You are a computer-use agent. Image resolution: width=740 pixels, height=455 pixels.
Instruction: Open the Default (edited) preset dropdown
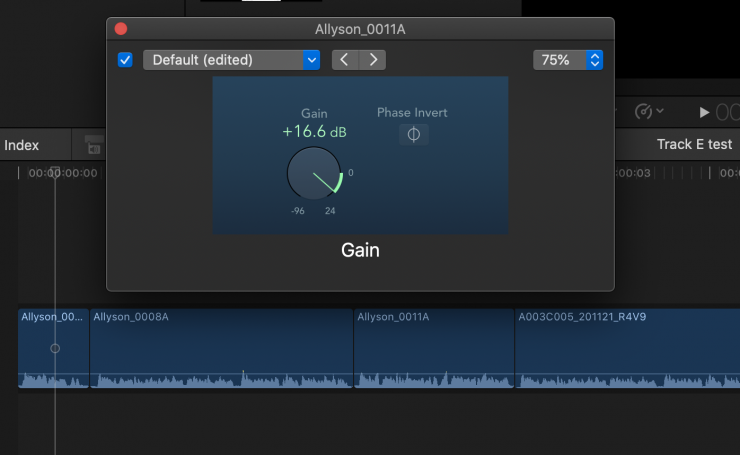click(231, 60)
